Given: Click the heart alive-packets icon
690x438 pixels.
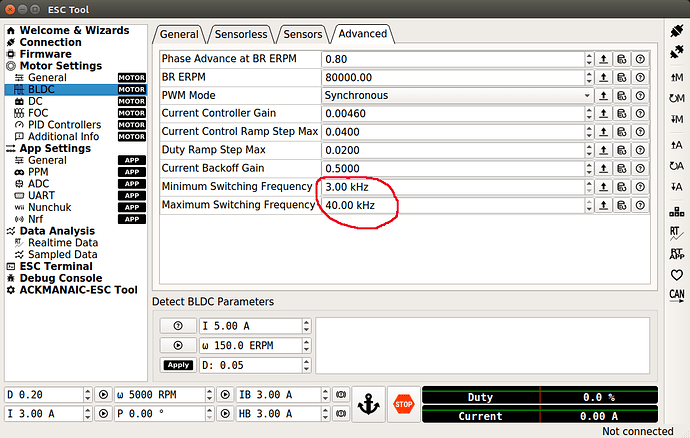Looking at the screenshot, I should tap(676, 275).
